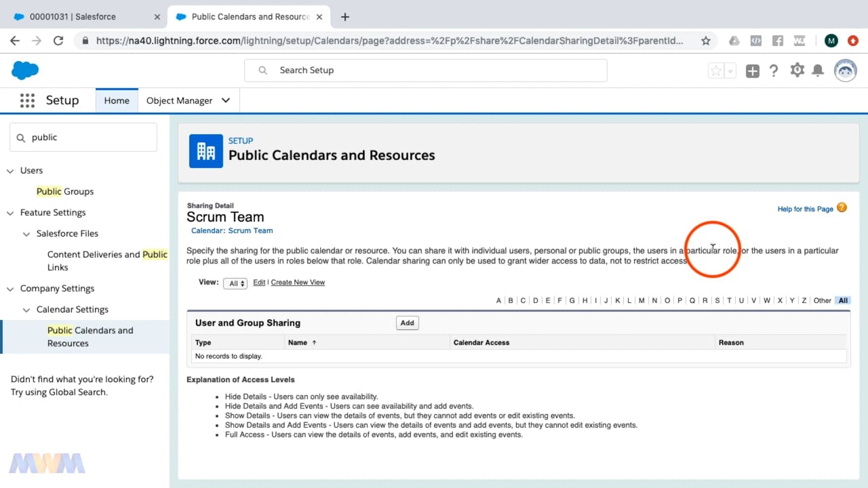Collapse the Calendar Settings tree section
Viewport: 868px width, 488px height.
tap(26, 310)
